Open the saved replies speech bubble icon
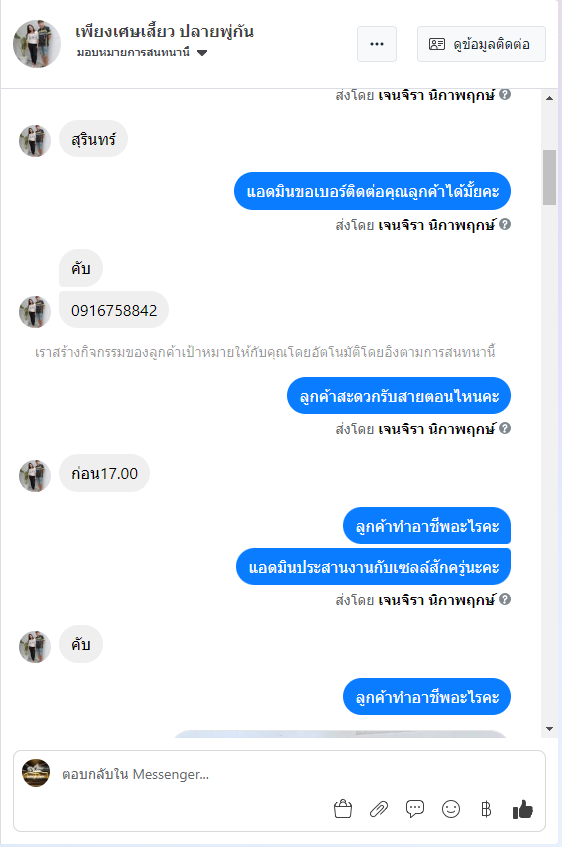 point(414,809)
